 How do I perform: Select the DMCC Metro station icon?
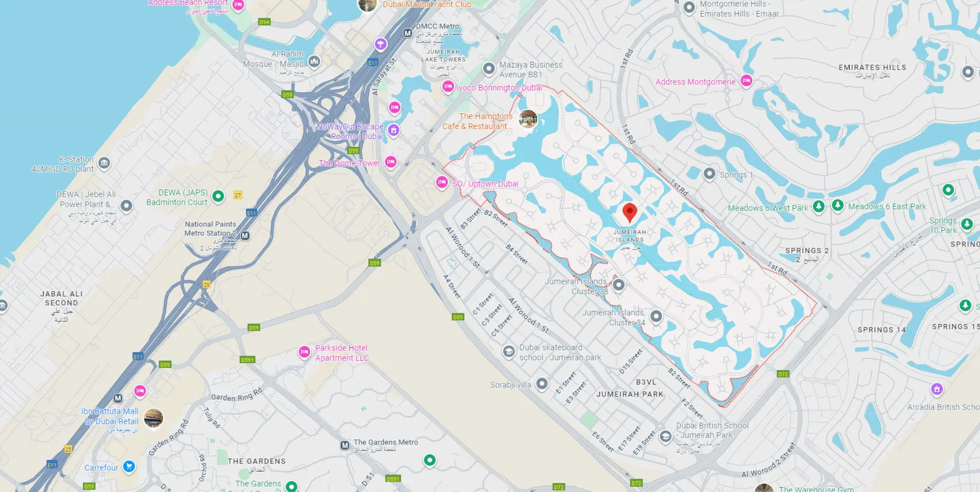407,33
